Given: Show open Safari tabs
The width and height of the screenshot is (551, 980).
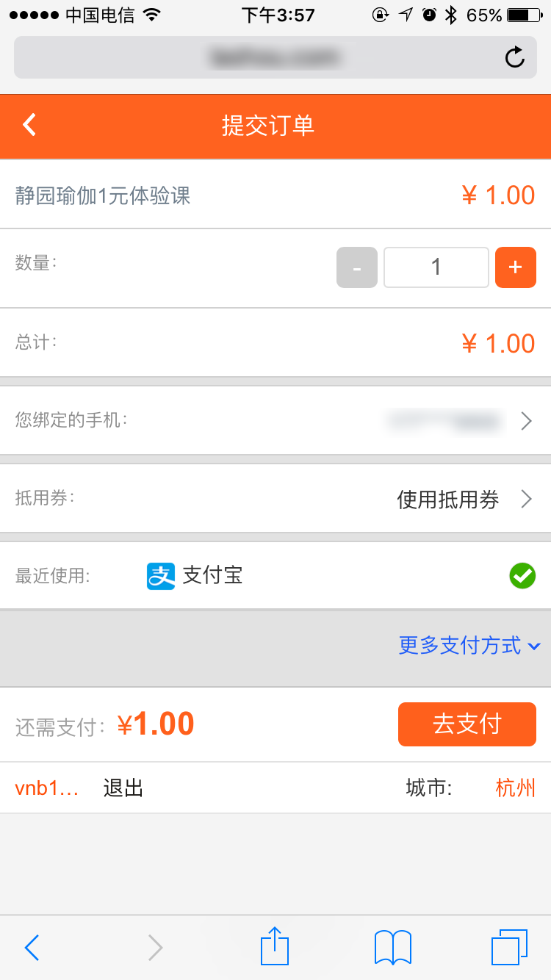Looking at the screenshot, I should click(x=509, y=947).
